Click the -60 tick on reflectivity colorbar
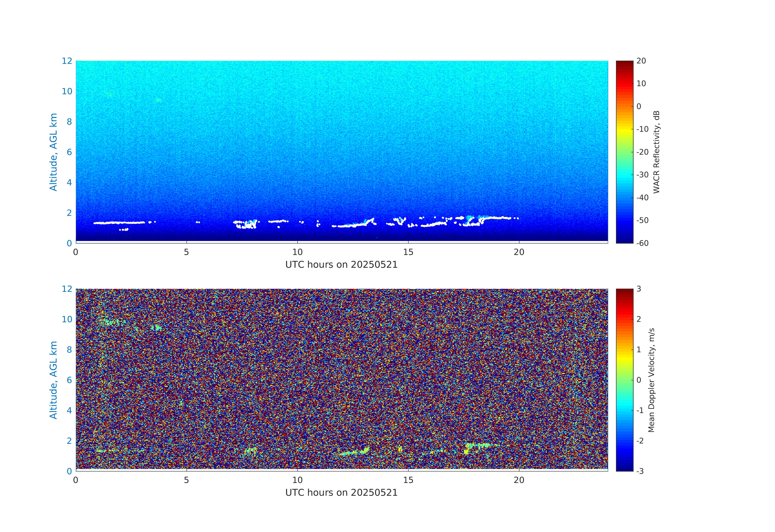Screen dimensions: 775x532 point(642,243)
